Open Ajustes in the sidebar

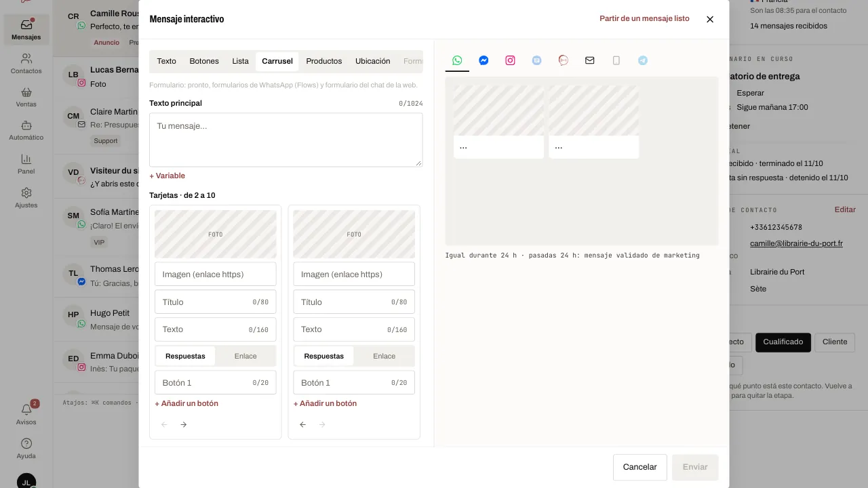pos(26,198)
